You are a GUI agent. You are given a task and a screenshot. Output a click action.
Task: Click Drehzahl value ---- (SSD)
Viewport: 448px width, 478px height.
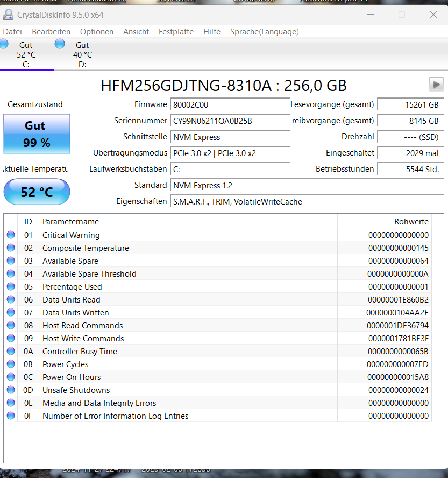point(410,137)
